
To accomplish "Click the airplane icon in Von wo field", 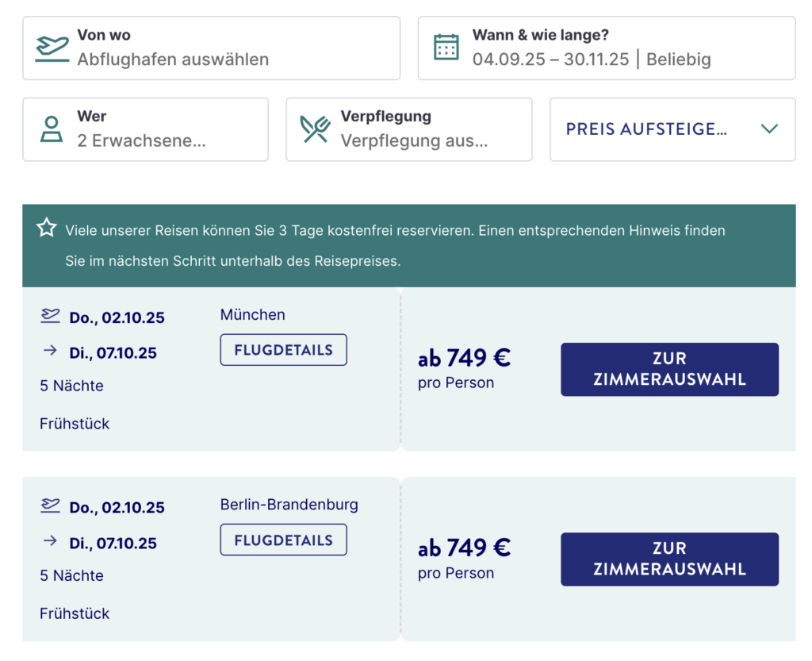I will point(52,48).
